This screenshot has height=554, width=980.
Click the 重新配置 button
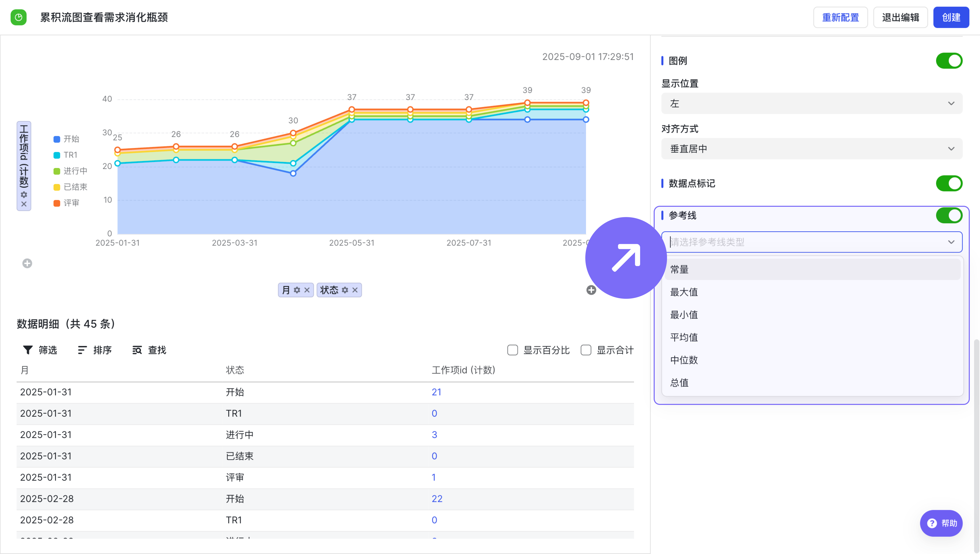(840, 17)
